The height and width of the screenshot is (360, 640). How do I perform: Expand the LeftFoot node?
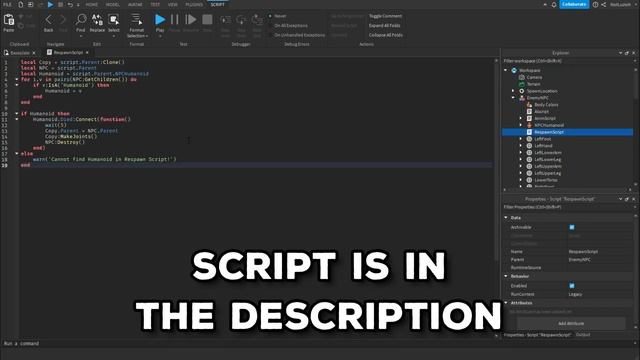pos(521,139)
